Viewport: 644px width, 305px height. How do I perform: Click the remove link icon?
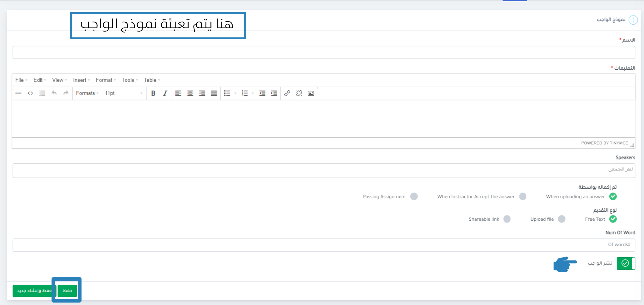(x=299, y=93)
